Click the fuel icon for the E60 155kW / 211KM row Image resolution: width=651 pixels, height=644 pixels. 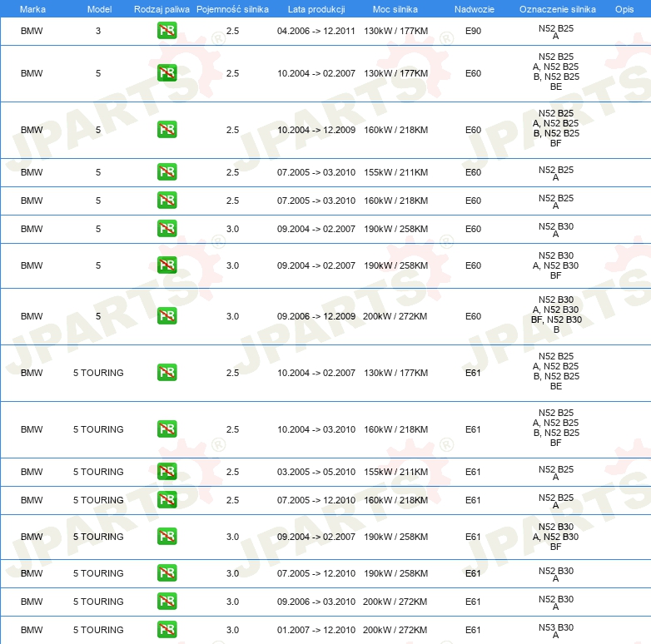pos(166,172)
